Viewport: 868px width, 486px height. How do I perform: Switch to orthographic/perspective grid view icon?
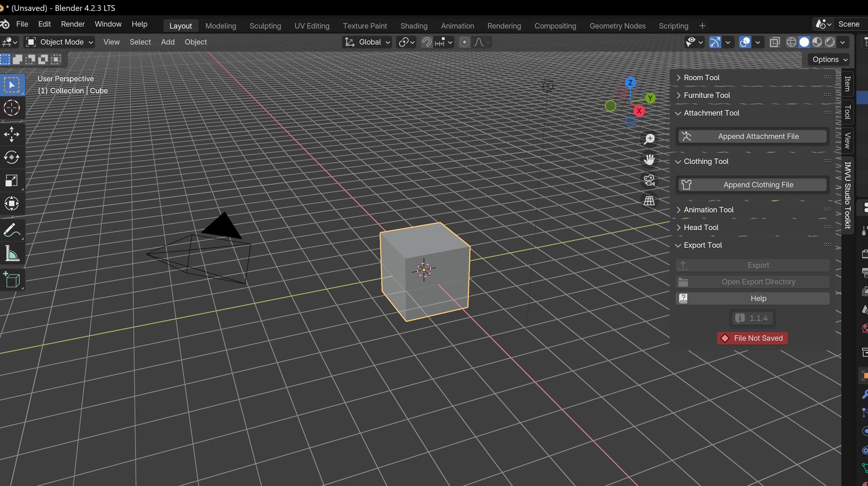(x=649, y=201)
